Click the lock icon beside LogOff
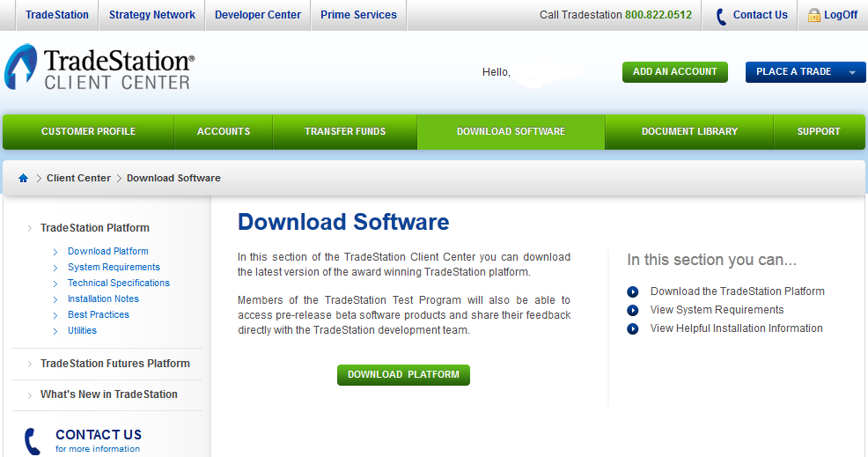The width and height of the screenshot is (868, 457). tap(813, 15)
